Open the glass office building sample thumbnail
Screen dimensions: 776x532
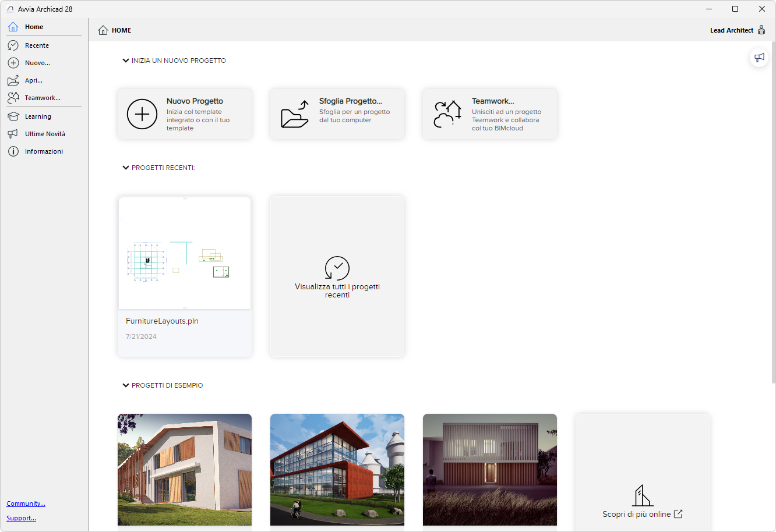(x=337, y=470)
